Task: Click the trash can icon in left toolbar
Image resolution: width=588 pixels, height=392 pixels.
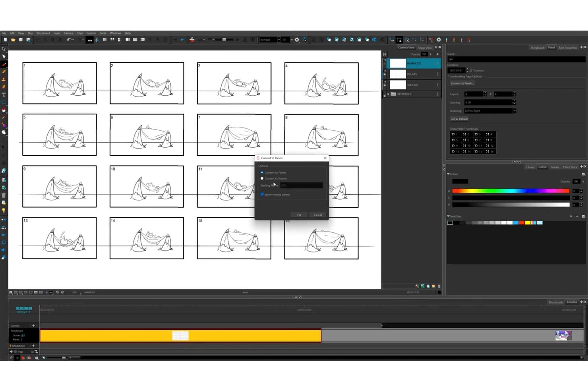Action: pos(4,195)
